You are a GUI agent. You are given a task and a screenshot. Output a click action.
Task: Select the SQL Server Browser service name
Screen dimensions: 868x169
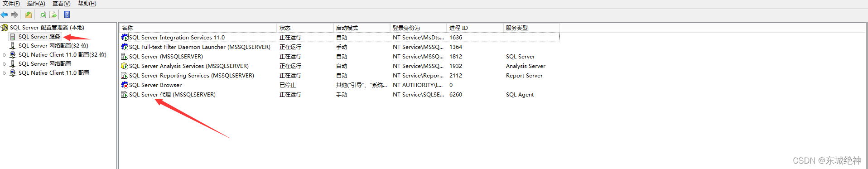[155, 85]
